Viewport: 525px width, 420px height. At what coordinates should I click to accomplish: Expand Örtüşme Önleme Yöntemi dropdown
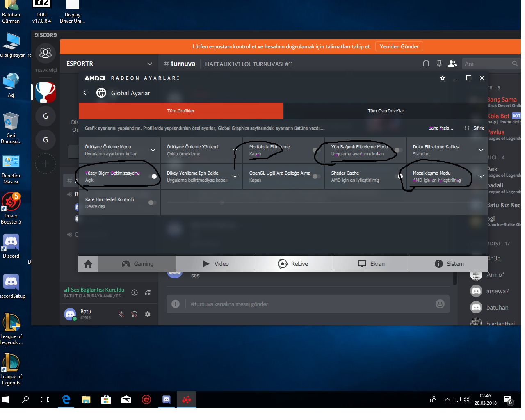pos(235,150)
